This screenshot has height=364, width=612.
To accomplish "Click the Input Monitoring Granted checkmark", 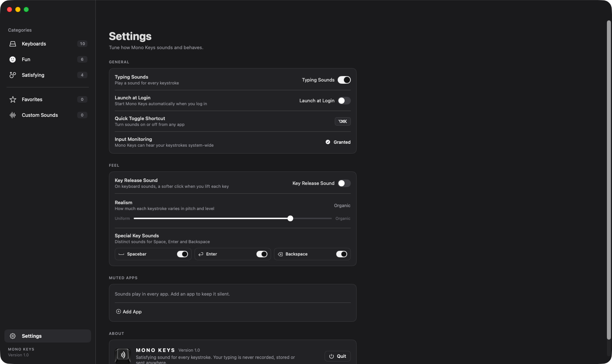I will point(328,142).
